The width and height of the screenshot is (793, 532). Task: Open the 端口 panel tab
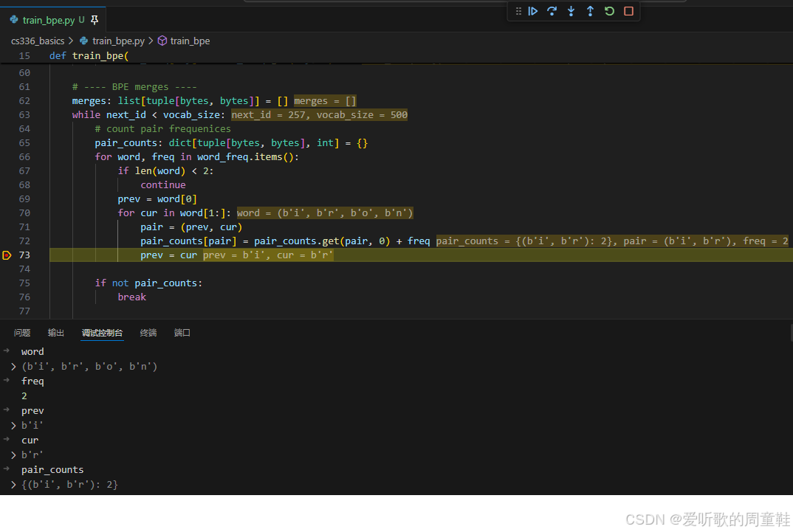(182, 333)
